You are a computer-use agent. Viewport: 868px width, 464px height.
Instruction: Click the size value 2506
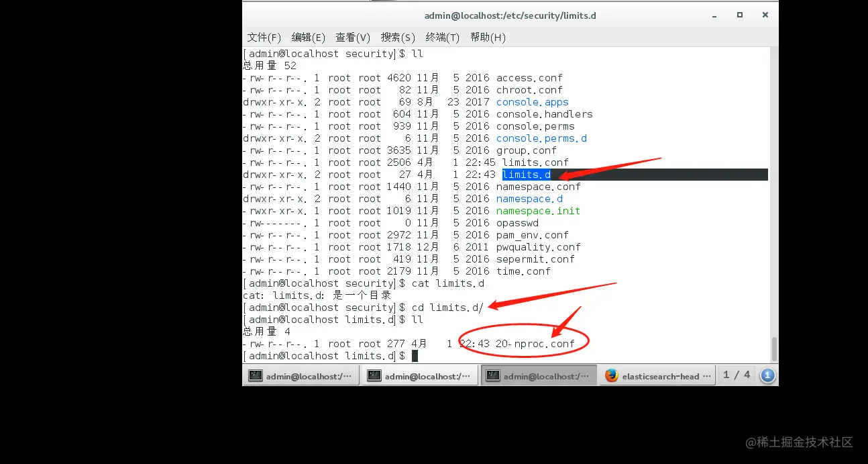tap(399, 163)
